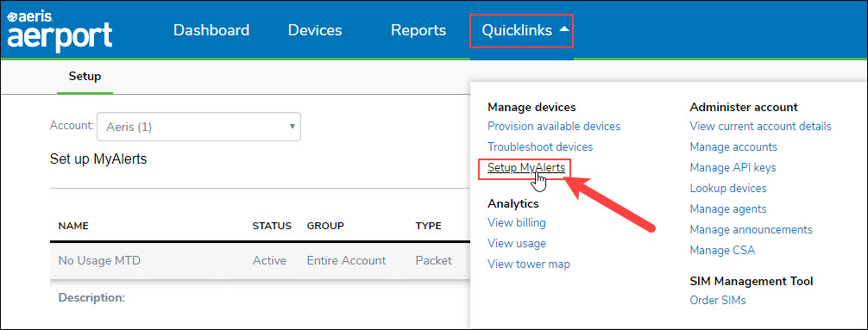Image resolution: width=868 pixels, height=330 pixels.
Task: Click the Active status cell
Action: point(269,260)
